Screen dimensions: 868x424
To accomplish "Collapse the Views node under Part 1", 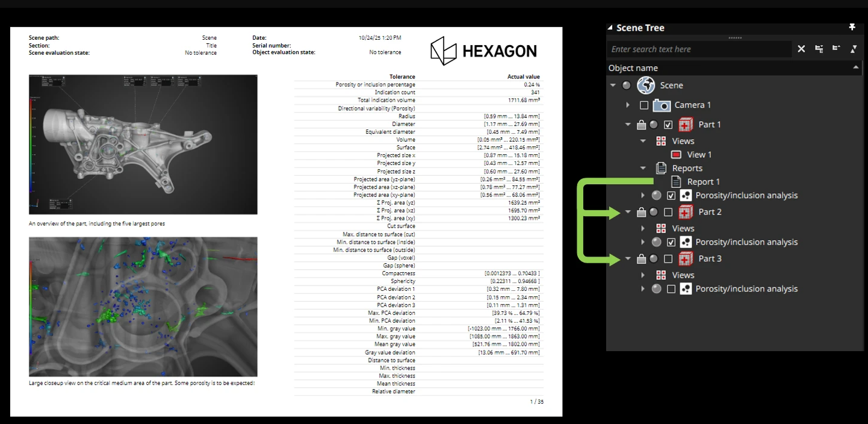I will 643,141.
